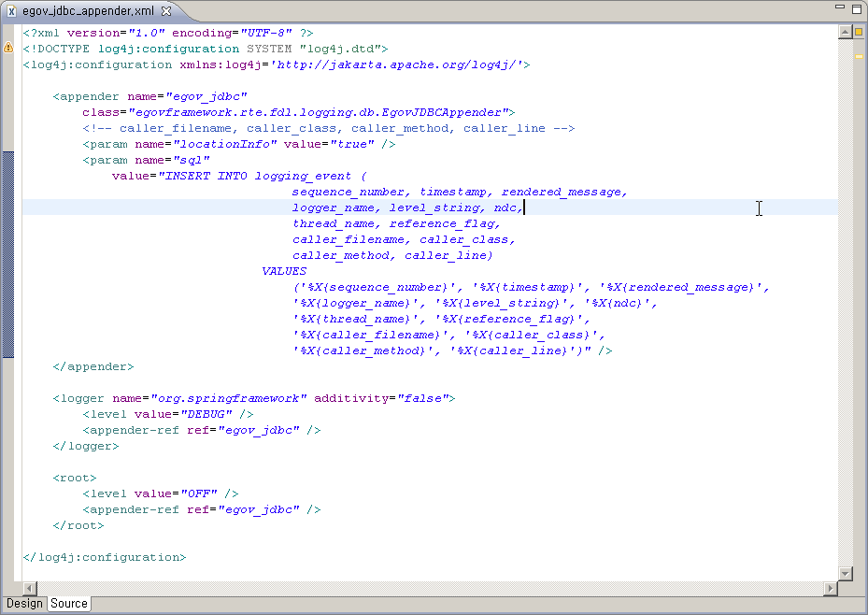The image size is (868, 615).
Task: Select the Source tab
Action: (x=69, y=604)
